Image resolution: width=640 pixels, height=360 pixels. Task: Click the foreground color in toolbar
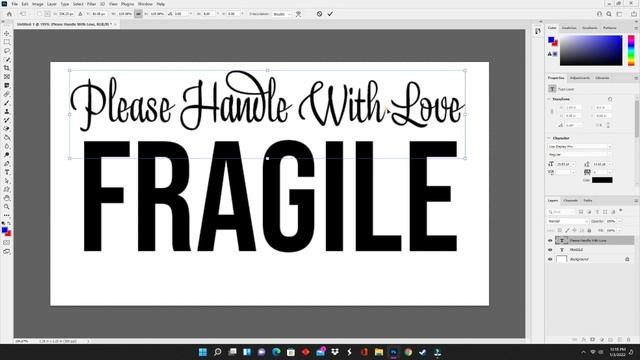[x=5, y=231]
